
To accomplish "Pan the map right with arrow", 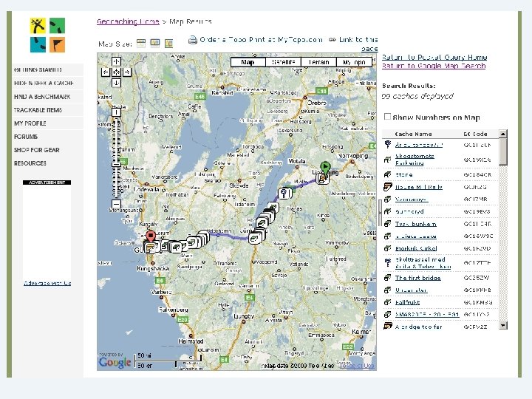I will pyautogui.click(x=127, y=72).
